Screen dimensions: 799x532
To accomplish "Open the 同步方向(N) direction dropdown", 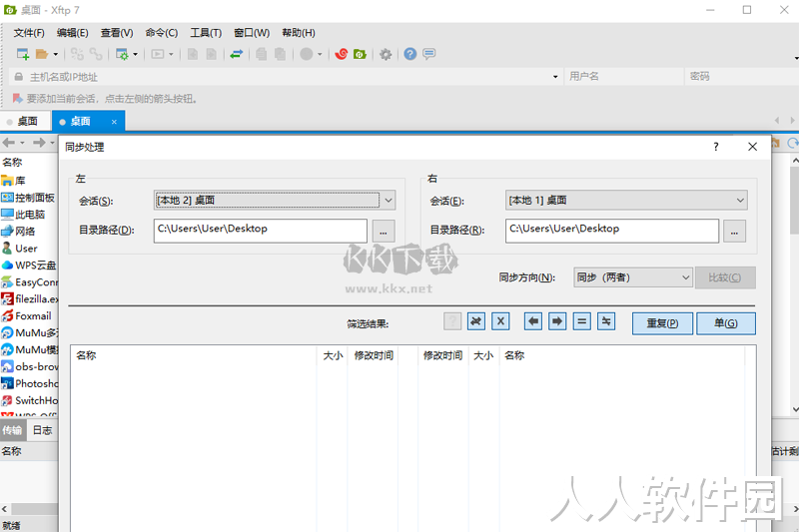I will [633, 277].
